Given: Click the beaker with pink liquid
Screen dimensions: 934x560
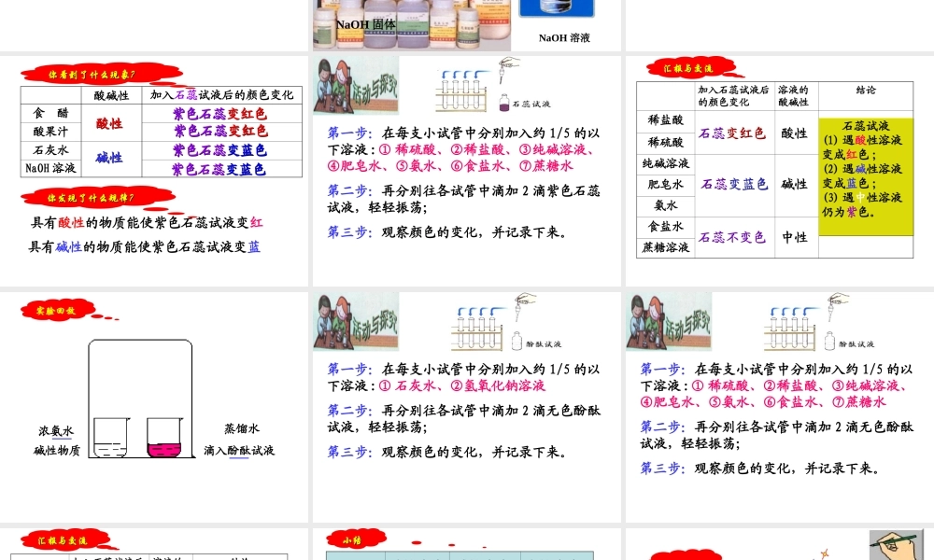Looking at the screenshot, I should [x=163, y=438].
